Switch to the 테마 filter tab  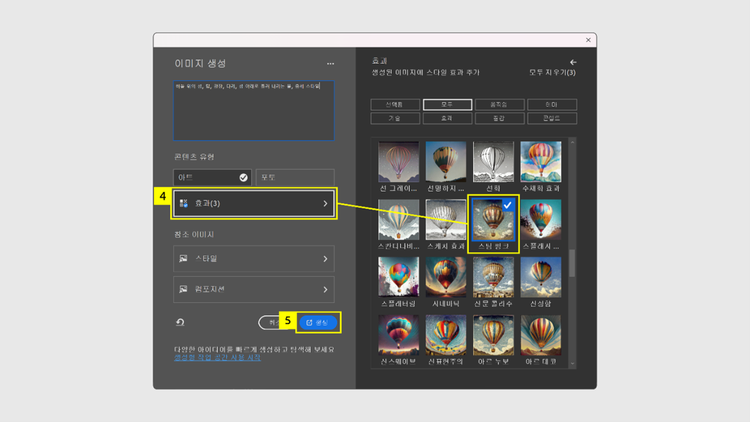point(552,104)
